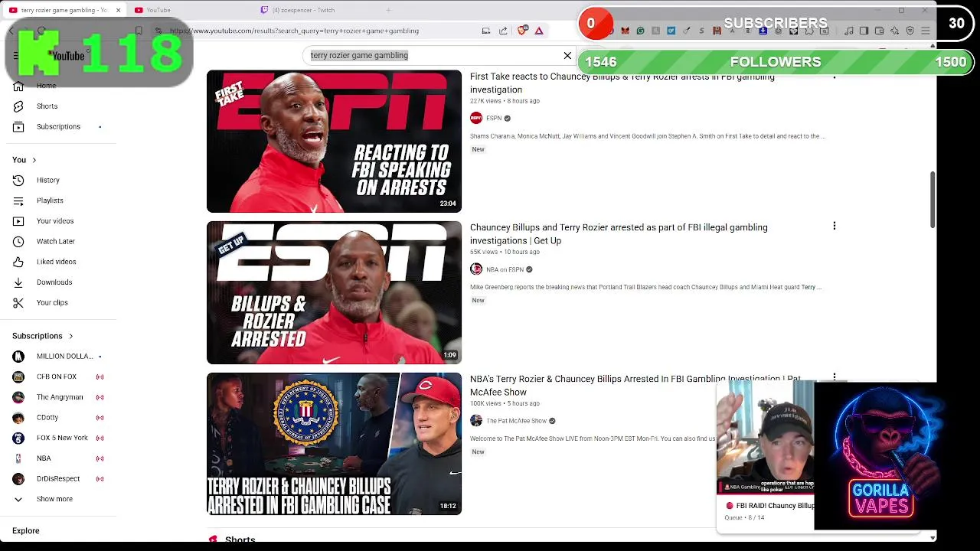Open the Your videos icon

[x=18, y=221]
